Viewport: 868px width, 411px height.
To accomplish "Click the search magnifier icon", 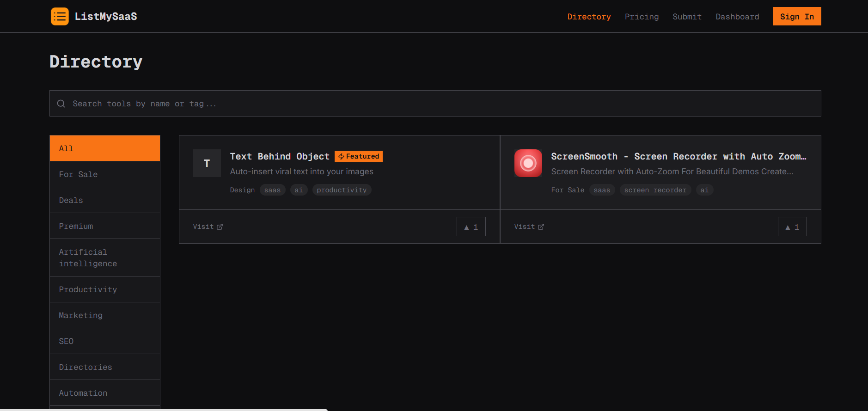I will [61, 104].
